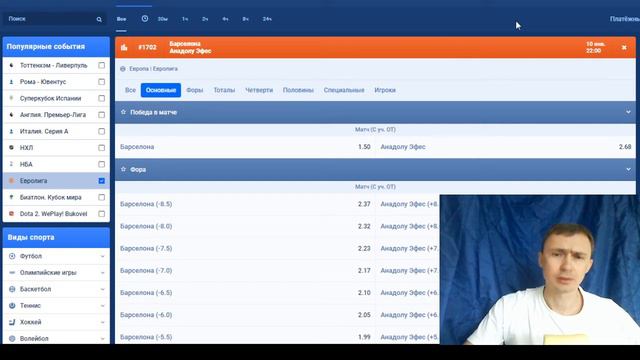Open the Специальные tab

(x=344, y=90)
